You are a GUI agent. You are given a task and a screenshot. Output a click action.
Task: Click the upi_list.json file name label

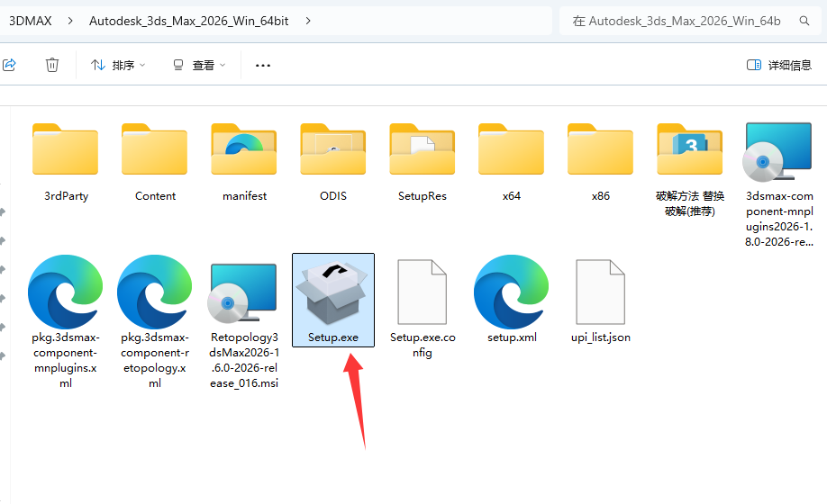pos(601,337)
